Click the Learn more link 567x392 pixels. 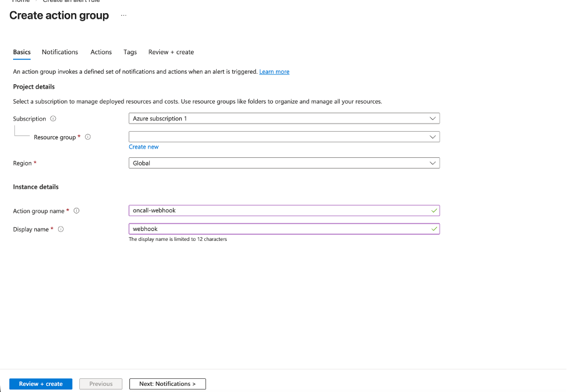tap(274, 72)
